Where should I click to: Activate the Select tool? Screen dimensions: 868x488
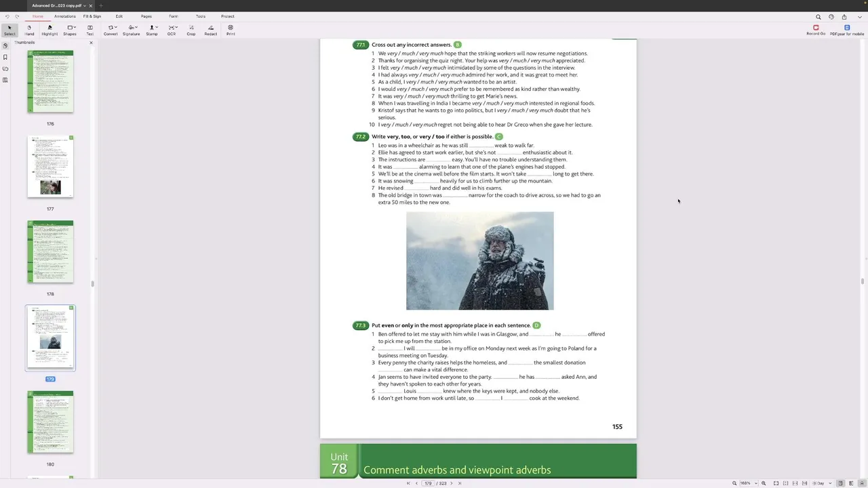9,30
